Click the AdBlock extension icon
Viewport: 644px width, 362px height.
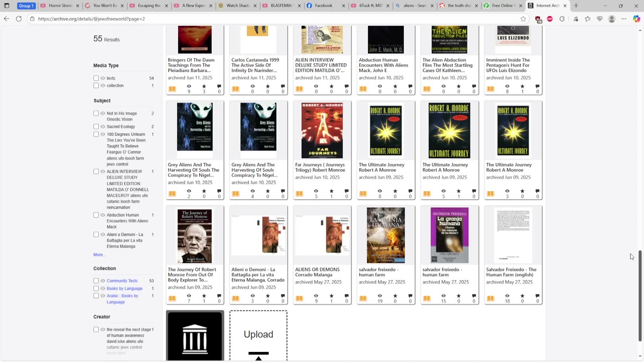click(550, 19)
